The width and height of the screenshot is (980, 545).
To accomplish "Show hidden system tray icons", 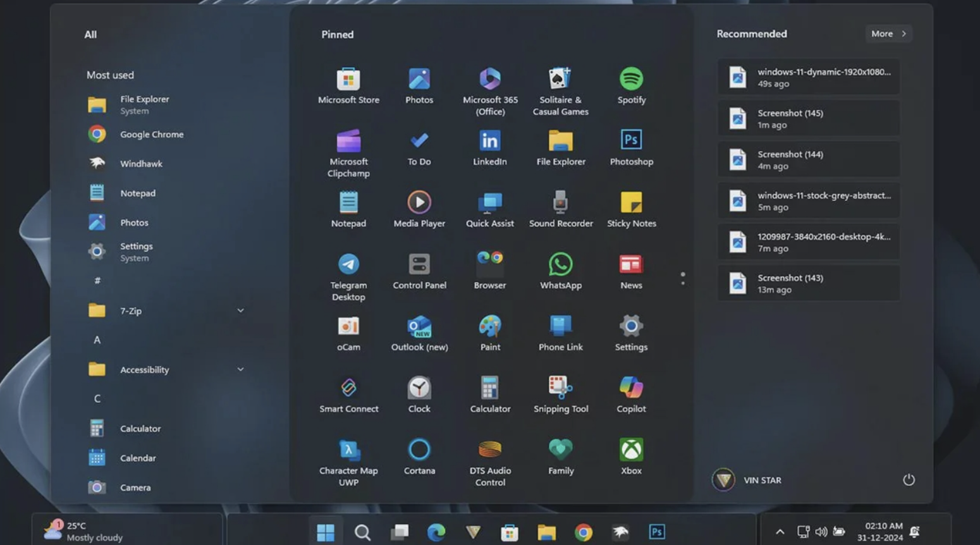I will (x=780, y=532).
